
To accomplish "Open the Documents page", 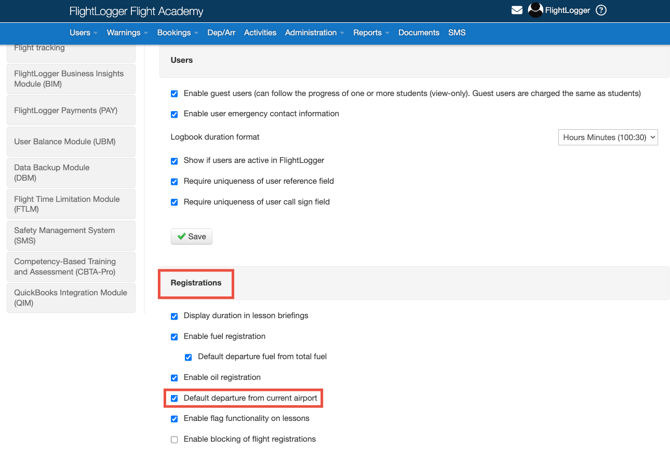I will [x=418, y=33].
